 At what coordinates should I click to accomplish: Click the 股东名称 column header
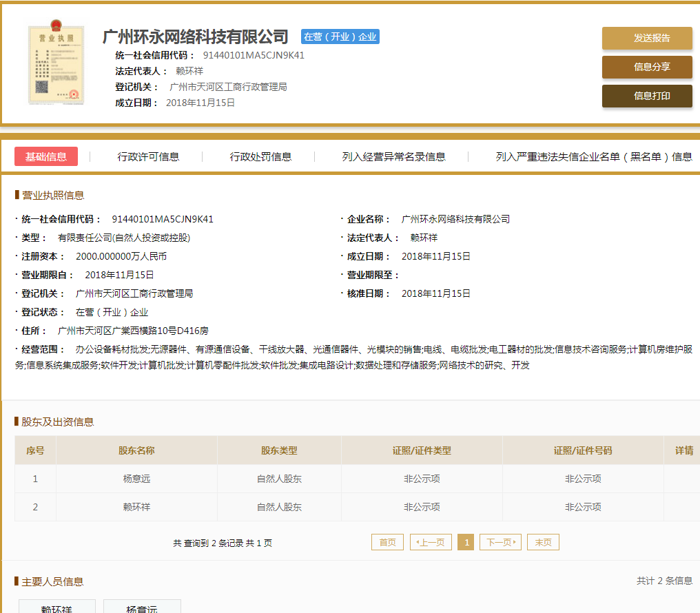(136, 450)
